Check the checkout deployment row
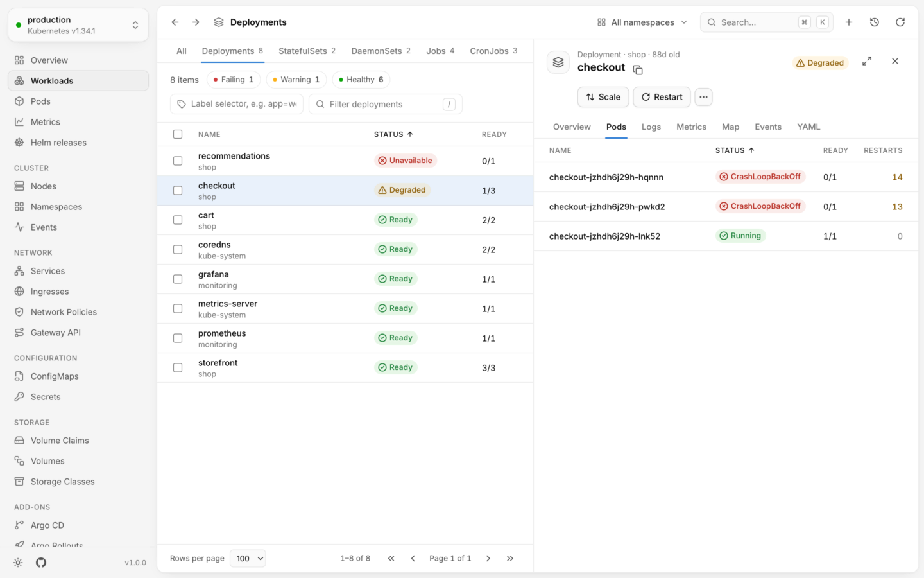Screen dimensions: 924x578 point(178,191)
